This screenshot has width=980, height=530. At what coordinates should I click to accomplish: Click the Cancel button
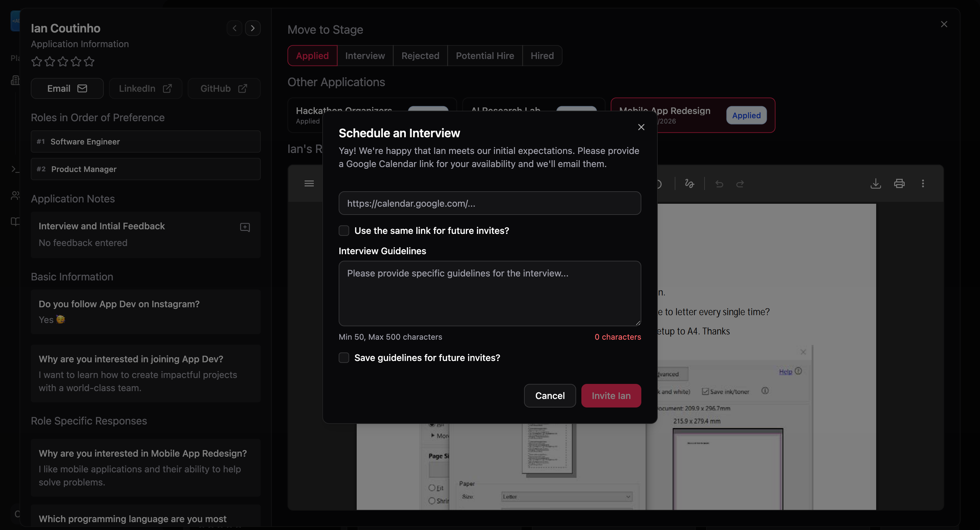tap(550, 396)
